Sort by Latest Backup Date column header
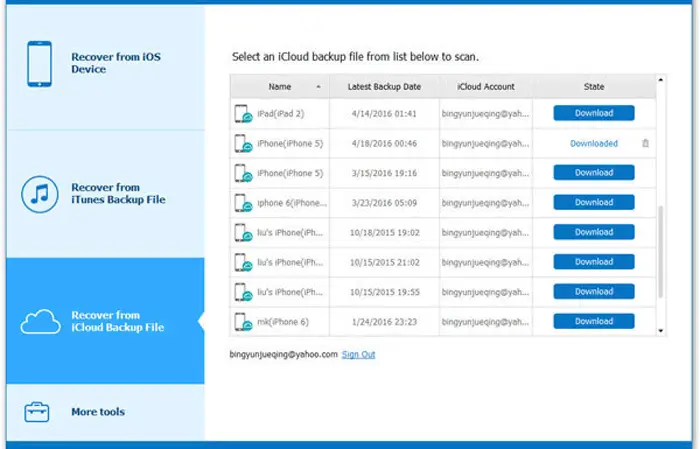Viewport: 700px width, 449px height. [384, 87]
